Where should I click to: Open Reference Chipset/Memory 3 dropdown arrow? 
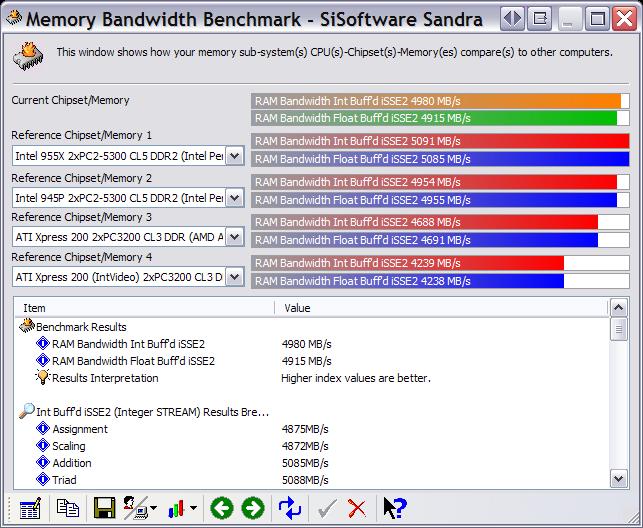pos(235,237)
